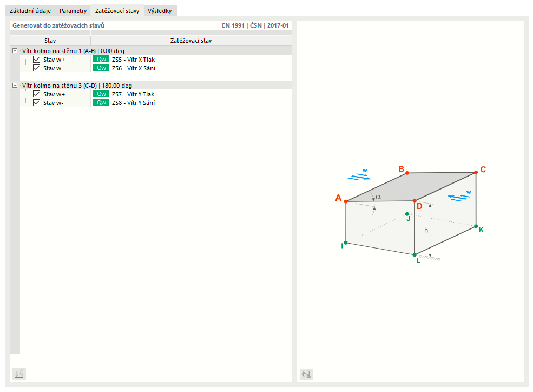Toggle Stav w- checkbox under wall 3 (C-D)
This screenshot has height=392, width=533.
[x=37, y=103]
